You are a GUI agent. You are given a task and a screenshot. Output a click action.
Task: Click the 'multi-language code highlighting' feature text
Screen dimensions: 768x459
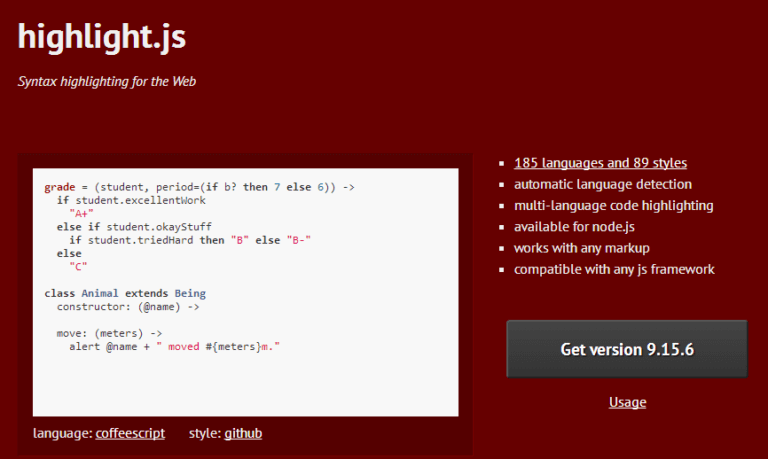(613, 205)
